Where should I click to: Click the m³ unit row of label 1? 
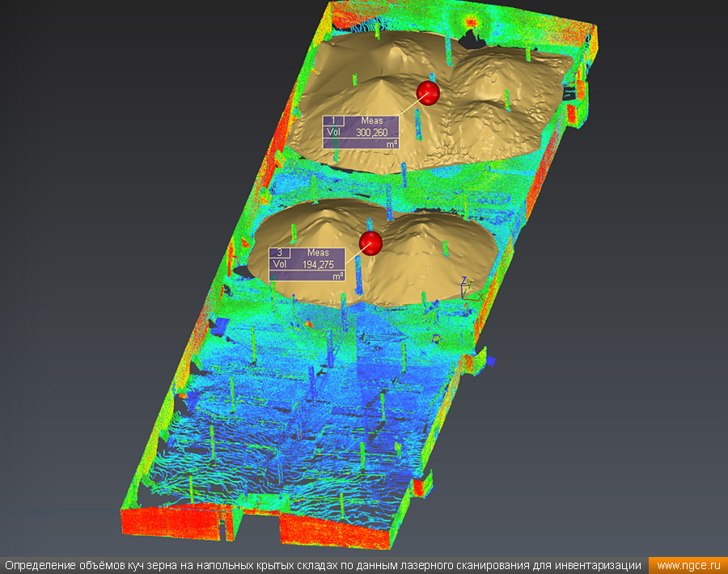(361, 143)
